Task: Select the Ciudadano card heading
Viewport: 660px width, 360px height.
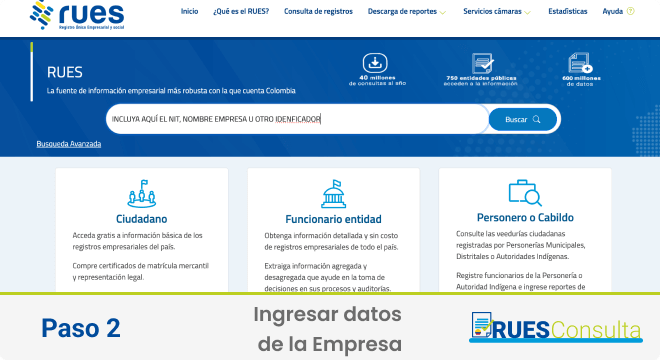Action: [x=141, y=219]
